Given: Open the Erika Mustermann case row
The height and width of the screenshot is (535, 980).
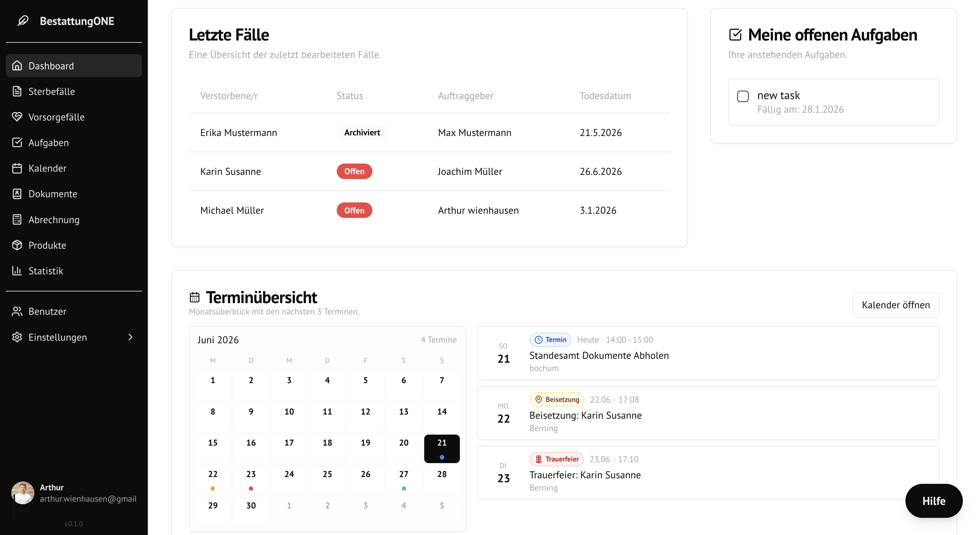Looking at the screenshot, I should pyautogui.click(x=429, y=132).
